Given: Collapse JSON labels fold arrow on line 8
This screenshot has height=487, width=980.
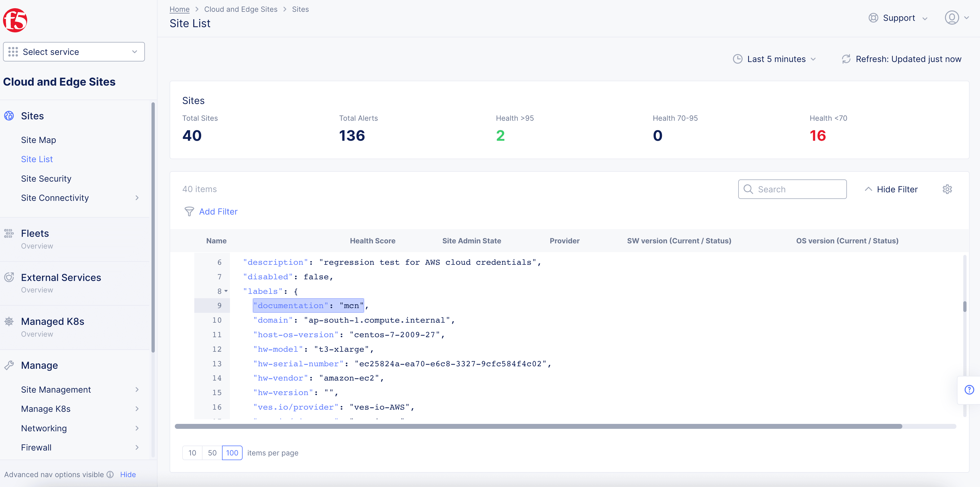Looking at the screenshot, I should click(x=226, y=291).
